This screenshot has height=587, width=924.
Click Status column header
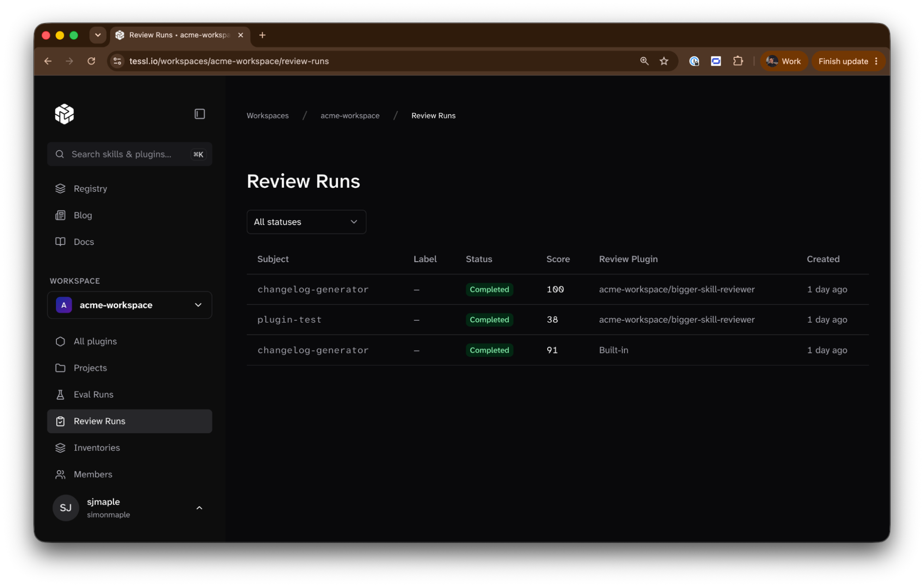tap(479, 259)
